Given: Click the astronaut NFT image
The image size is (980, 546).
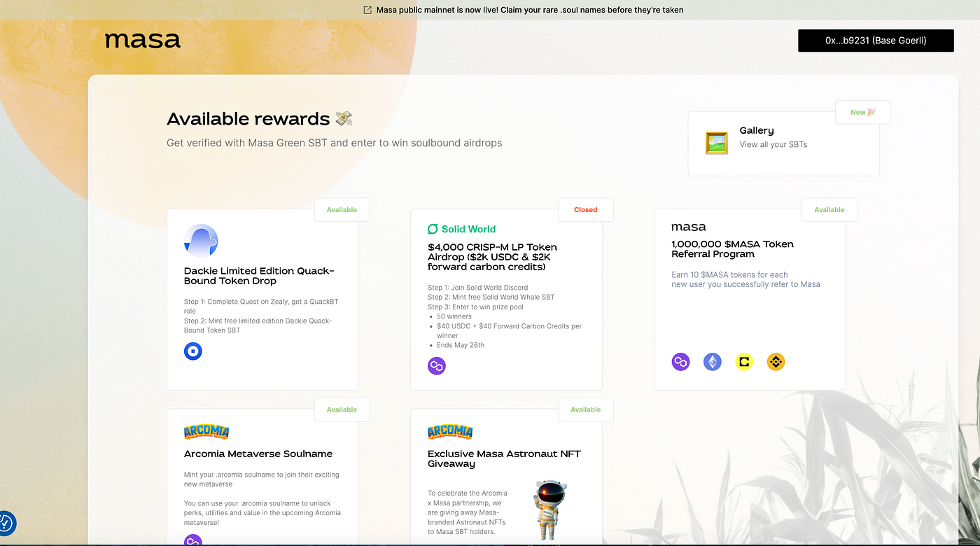Looking at the screenshot, I should pos(549,510).
